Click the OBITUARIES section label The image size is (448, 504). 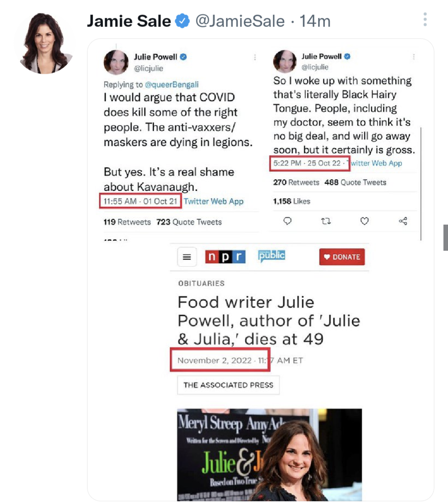(x=201, y=284)
